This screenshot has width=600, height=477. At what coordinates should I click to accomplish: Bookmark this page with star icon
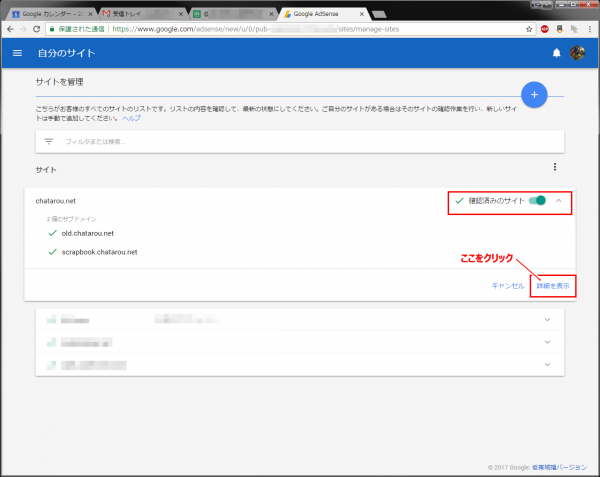coord(529,29)
